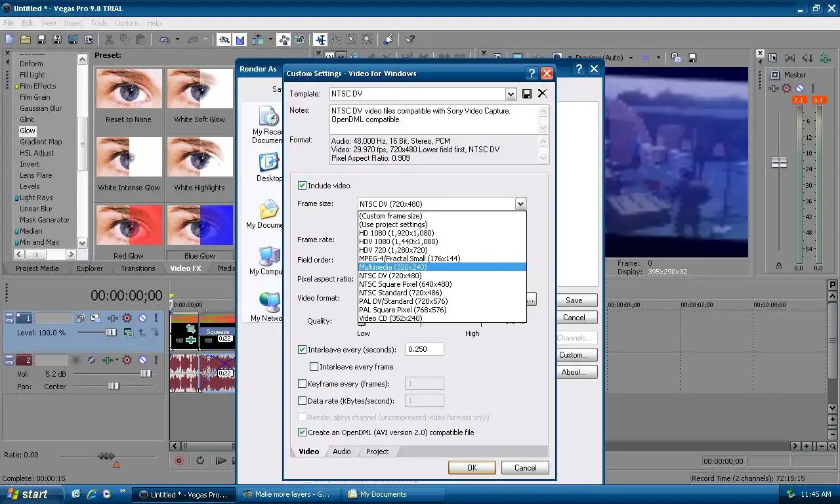Screen dimensions: 840x504
Task: Open My Computer shortcut in Render As
Action: pyautogui.click(x=266, y=261)
